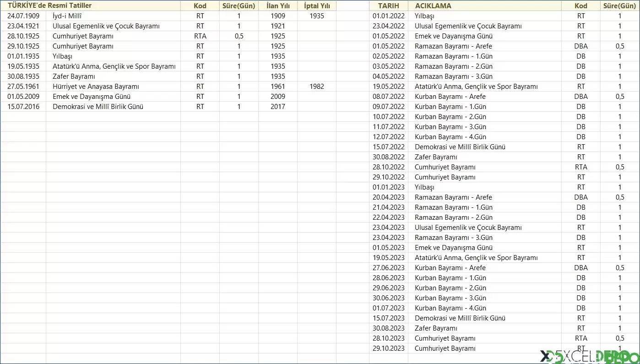Click "Zafer Bayramı" in the 30.08.2023 row
Viewport: 640px width, 364px height.
coord(485,328)
